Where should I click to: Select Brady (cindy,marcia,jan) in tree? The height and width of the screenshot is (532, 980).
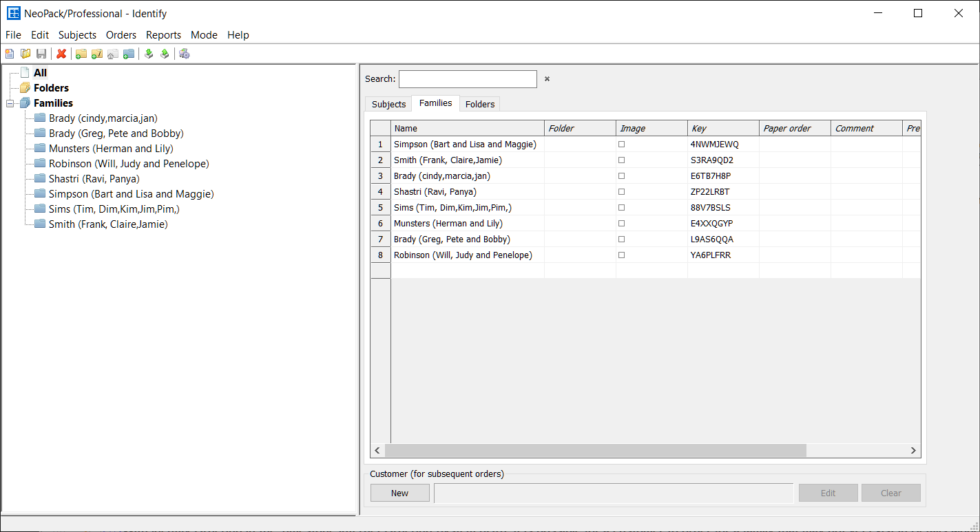click(103, 118)
